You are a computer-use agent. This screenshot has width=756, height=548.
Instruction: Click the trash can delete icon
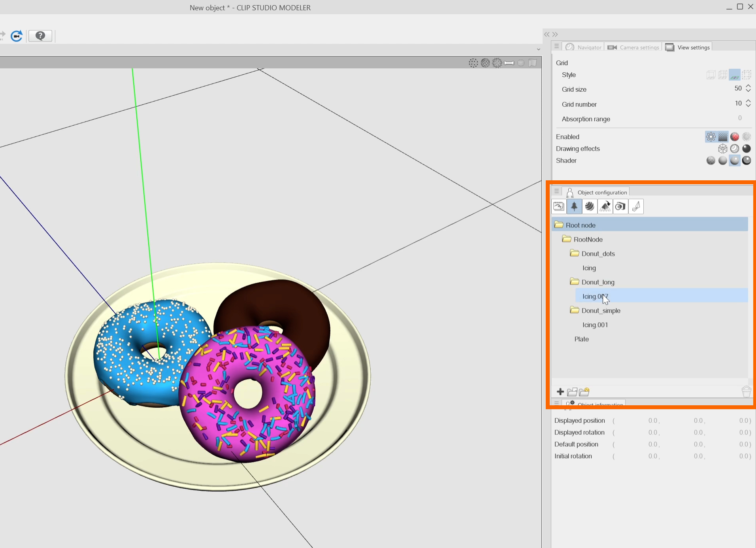[x=746, y=391]
